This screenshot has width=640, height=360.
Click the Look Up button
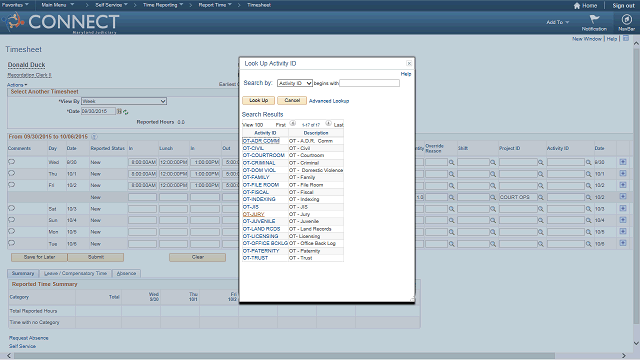[x=258, y=100]
